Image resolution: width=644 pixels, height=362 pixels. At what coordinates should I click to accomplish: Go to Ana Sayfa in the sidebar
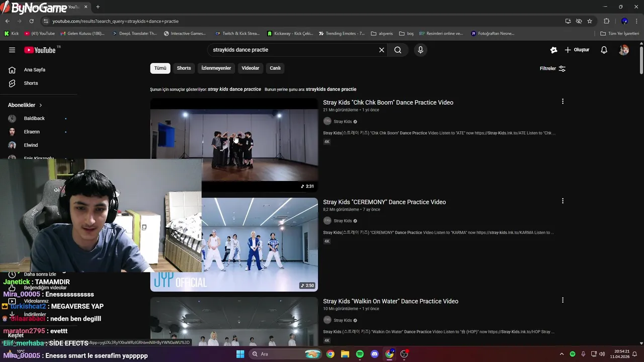tap(35, 70)
